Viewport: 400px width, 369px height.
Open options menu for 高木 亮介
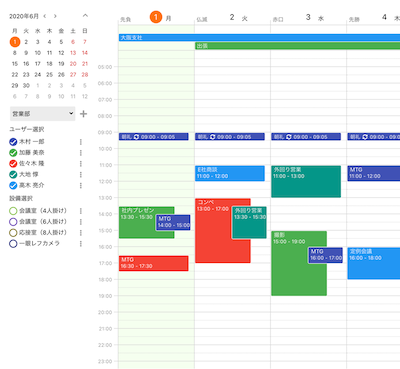(81, 185)
